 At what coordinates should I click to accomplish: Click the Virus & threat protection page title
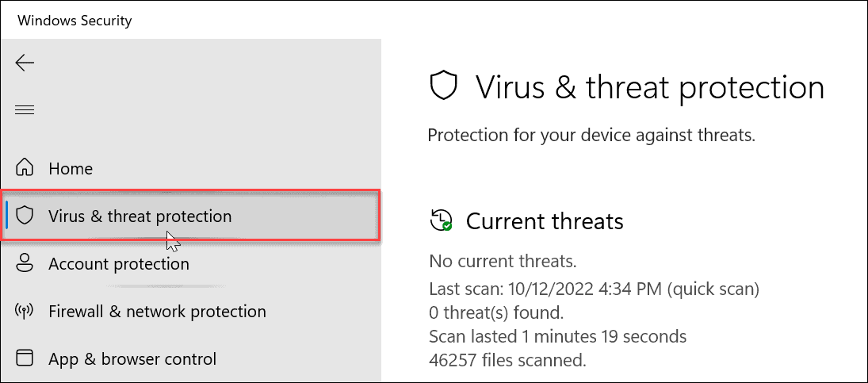tap(650, 86)
